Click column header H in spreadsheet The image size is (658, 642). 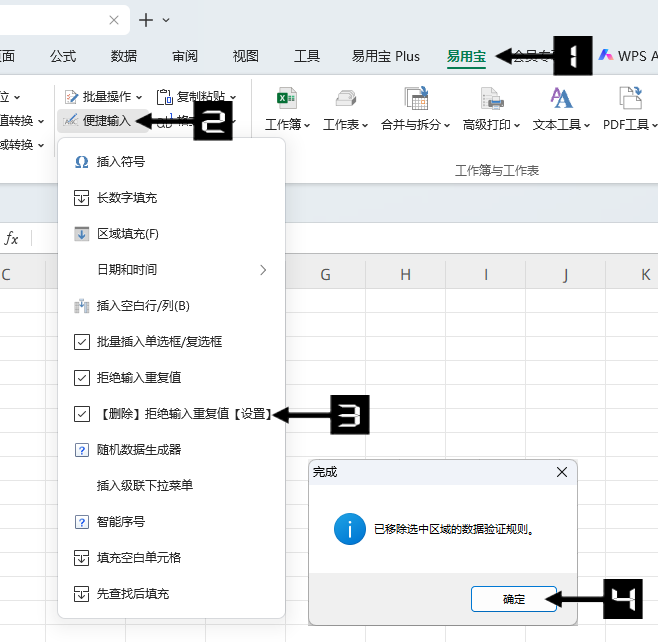405,274
